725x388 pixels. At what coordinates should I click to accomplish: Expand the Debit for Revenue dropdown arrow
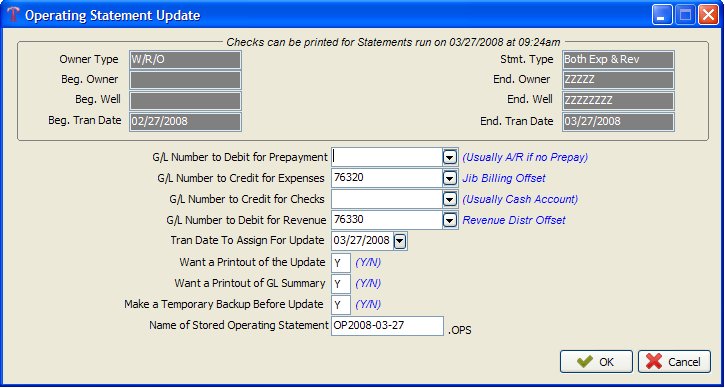(449, 221)
